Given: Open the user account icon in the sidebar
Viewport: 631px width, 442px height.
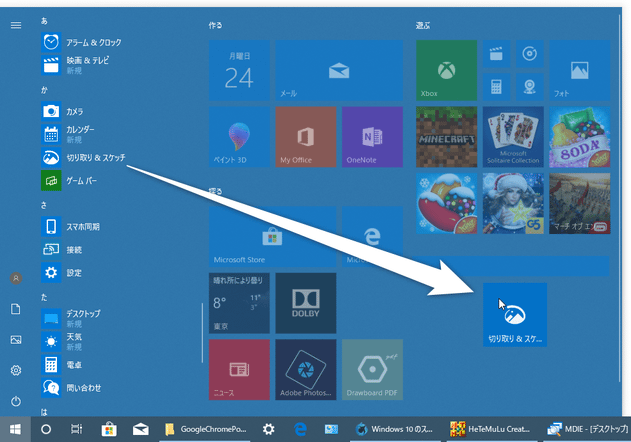Looking at the screenshot, I should coord(16,278).
